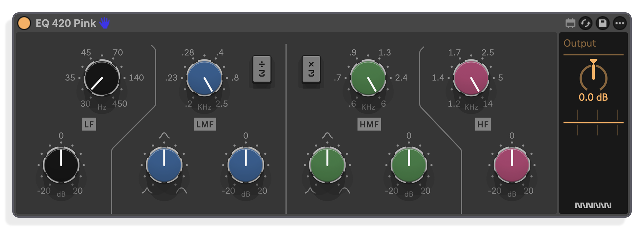The height and width of the screenshot is (230, 644).
Task: Click the 140 mark on LF frequency dial
Action: (x=136, y=78)
